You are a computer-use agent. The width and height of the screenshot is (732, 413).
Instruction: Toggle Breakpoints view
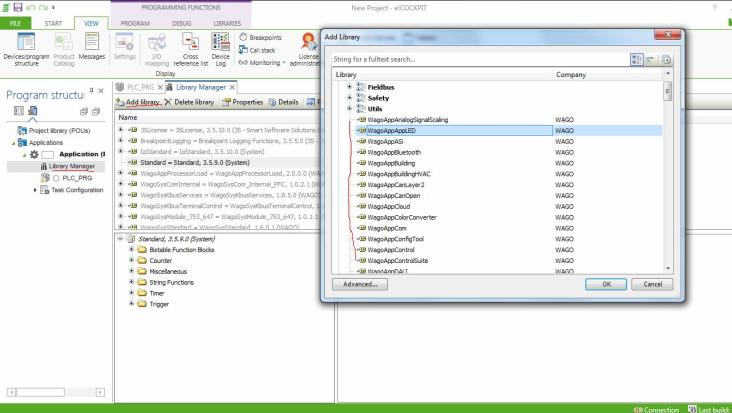point(260,37)
